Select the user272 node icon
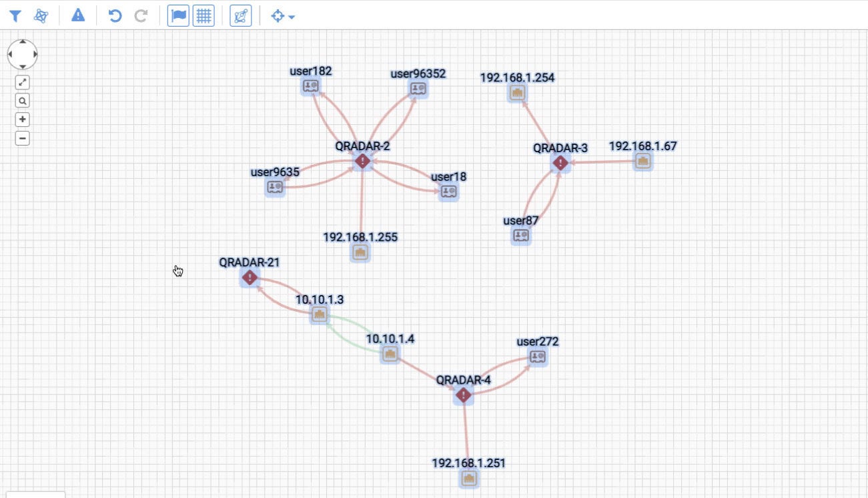868x498 pixels. 538,356
